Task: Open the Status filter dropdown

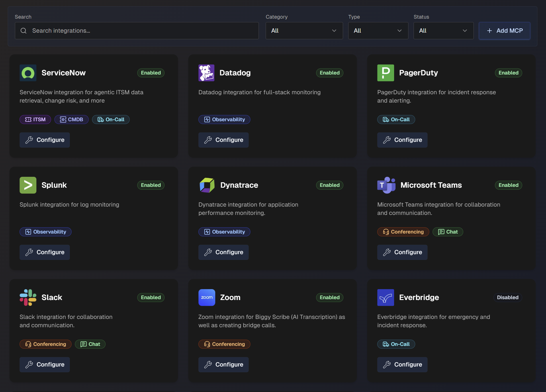Action: (x=443, y=31)
